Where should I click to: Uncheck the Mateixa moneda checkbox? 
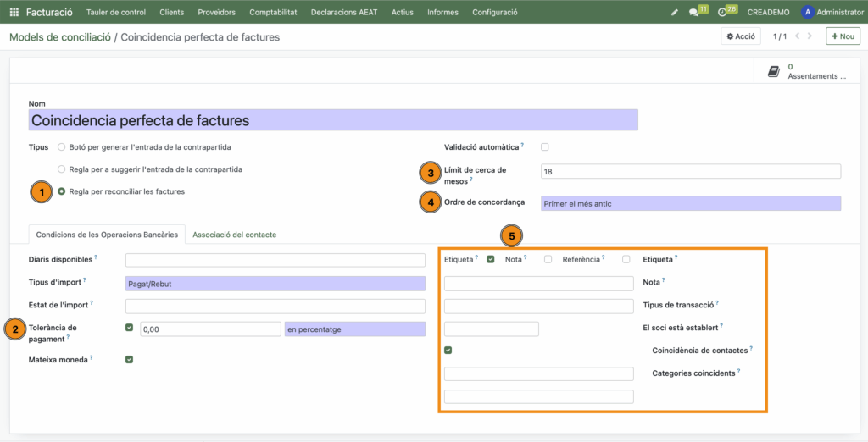click(130, 359)
